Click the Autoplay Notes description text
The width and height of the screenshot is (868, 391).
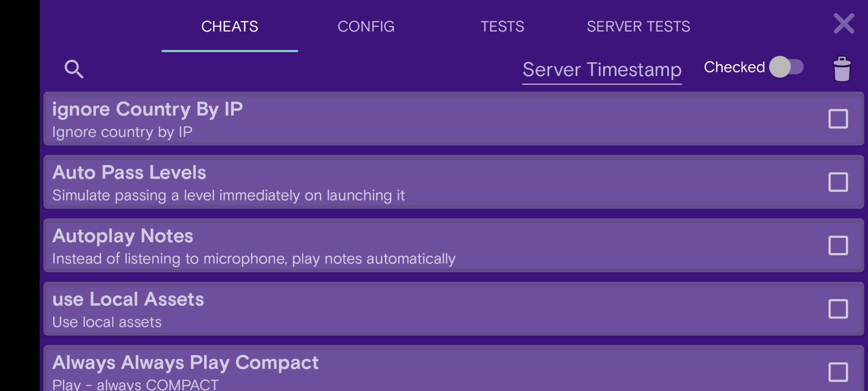253,259
